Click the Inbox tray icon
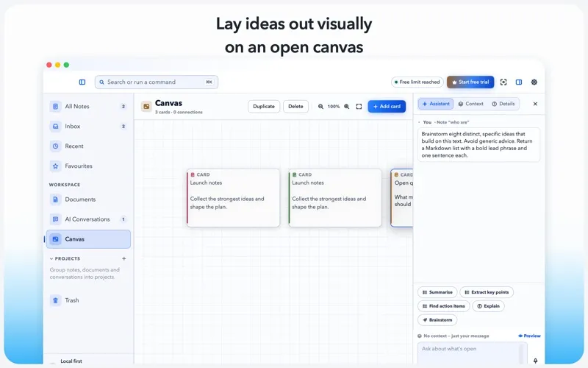Viewport: 588px width, 368px height. pos(56,126)
